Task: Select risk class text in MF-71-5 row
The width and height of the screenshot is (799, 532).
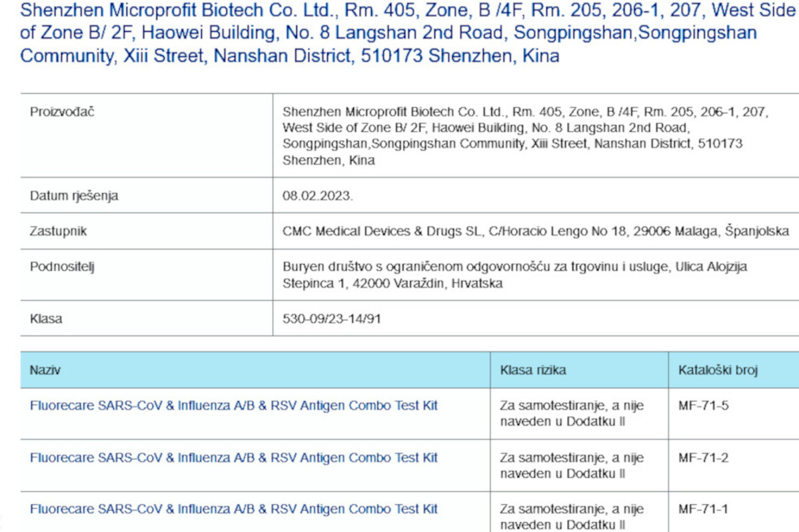Action: pyautogui.click(x=572, y=413)
